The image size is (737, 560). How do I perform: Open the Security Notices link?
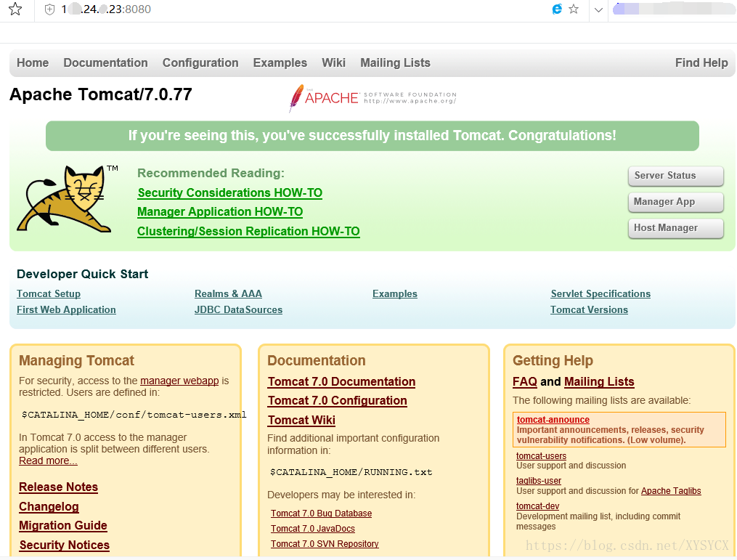coord(65,545)
